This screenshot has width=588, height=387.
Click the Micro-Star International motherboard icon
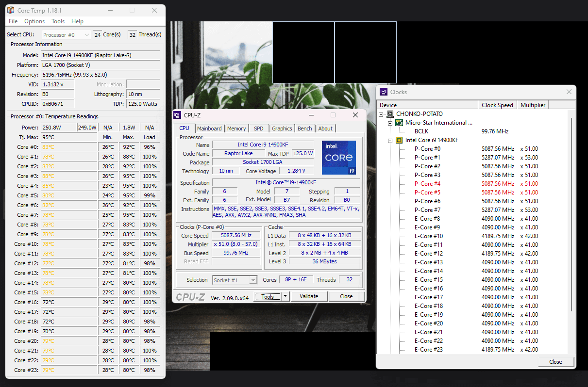[x=399, y=123]
